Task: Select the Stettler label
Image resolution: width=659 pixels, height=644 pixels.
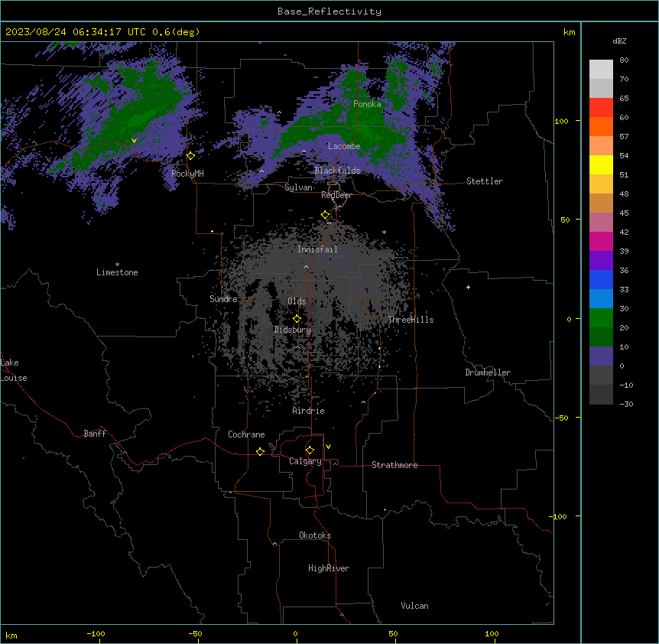Action: [484, 181]
